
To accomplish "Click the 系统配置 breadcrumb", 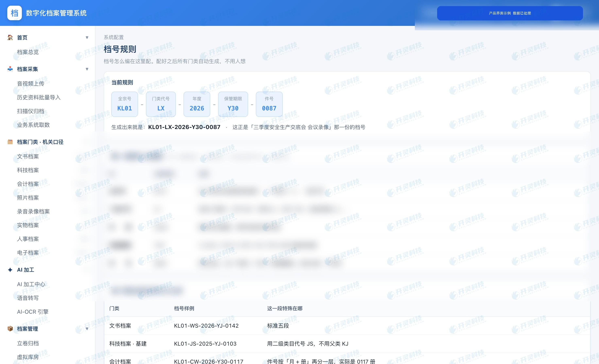I will tap(114, 37).
